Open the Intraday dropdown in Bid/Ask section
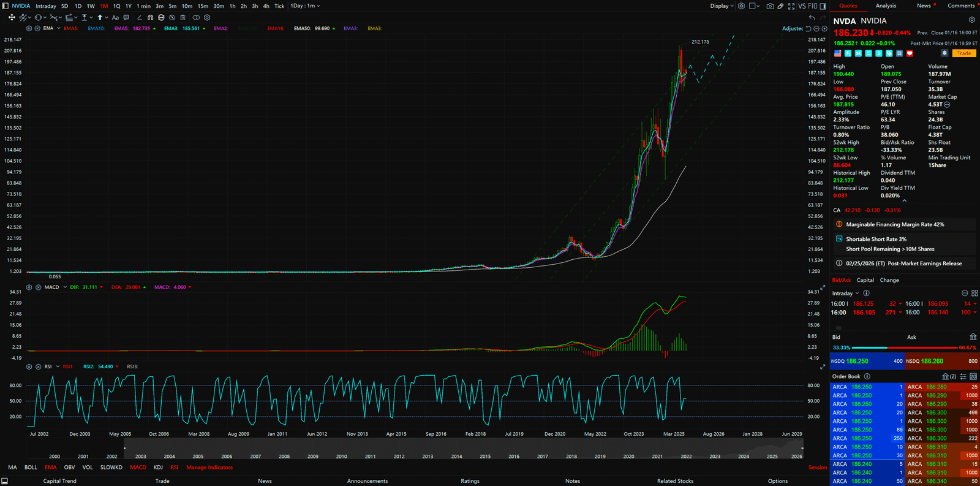This screenshot has width=980, height=486. pyautogui.click(x=845, y=294)
